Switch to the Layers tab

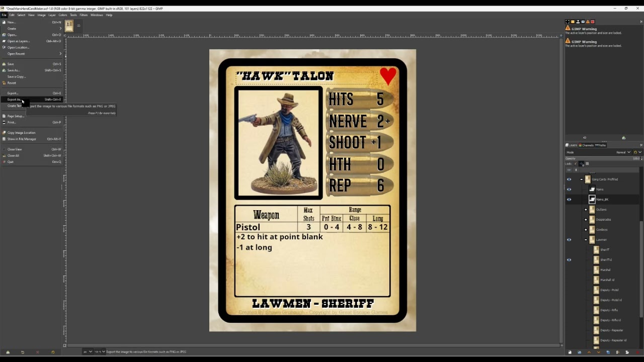click(572, 145)
